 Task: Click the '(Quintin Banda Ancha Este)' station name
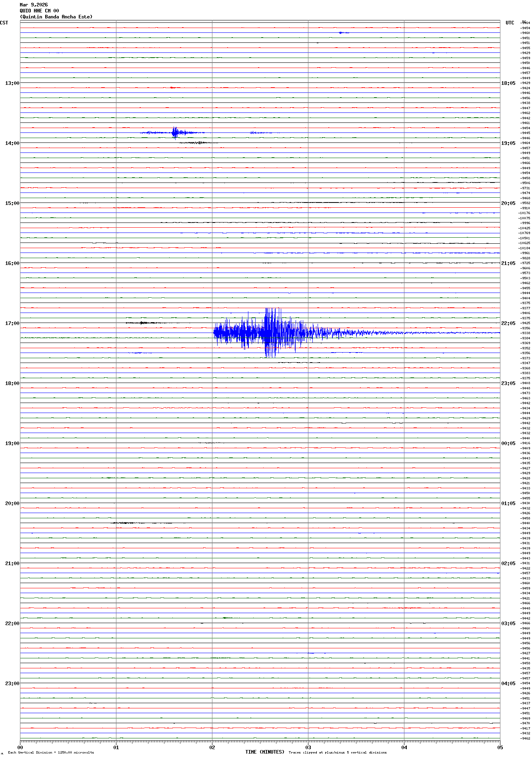(x=56, y=17)
